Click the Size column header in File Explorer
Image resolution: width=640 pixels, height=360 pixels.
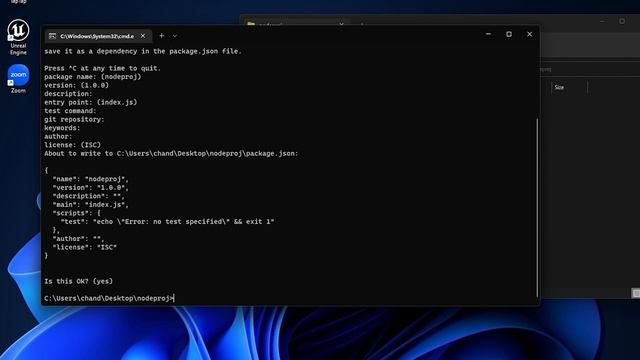(x=559, y=87)
